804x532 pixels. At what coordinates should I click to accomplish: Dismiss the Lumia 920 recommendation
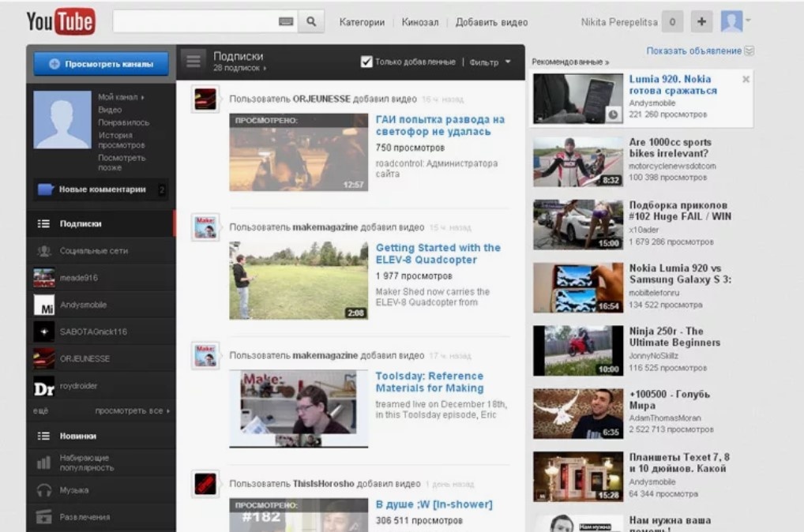746,79
